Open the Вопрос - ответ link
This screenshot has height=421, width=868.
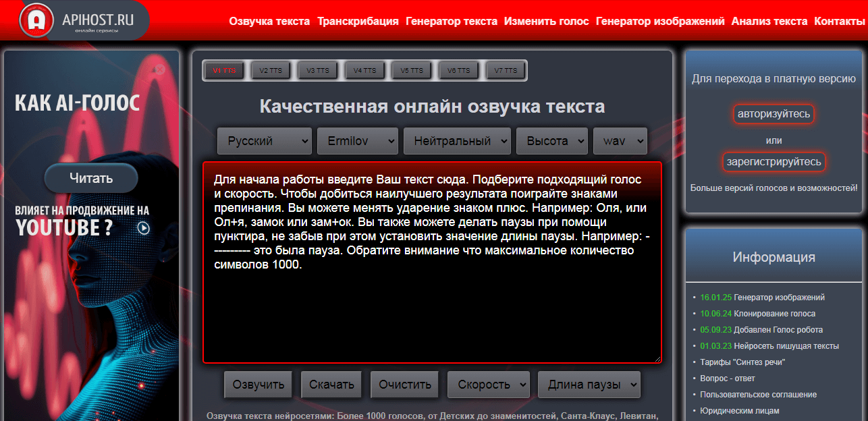coord(728,378)
